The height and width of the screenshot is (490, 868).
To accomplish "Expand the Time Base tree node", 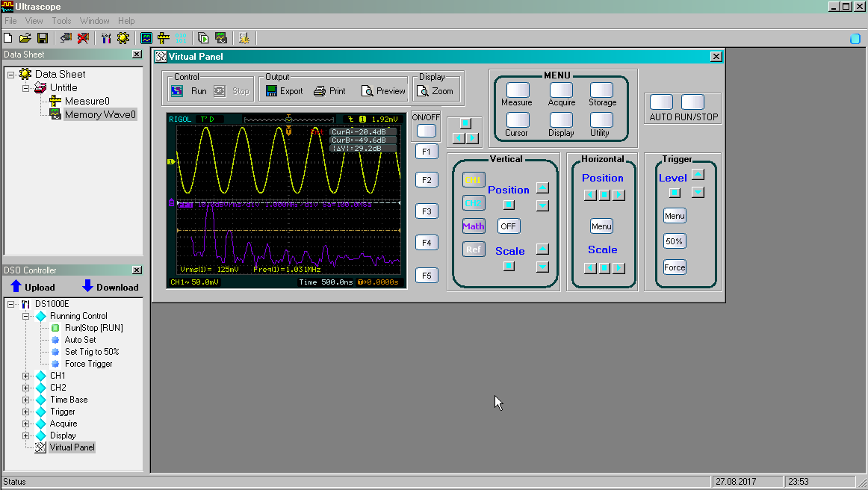I will [25, 400].
